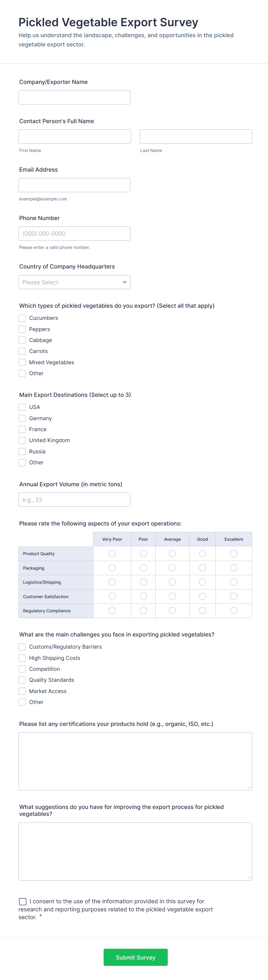The height and width of the screenshot is (980, 268).
Task: Select USA as an export destination
Action: pos(22,407)
